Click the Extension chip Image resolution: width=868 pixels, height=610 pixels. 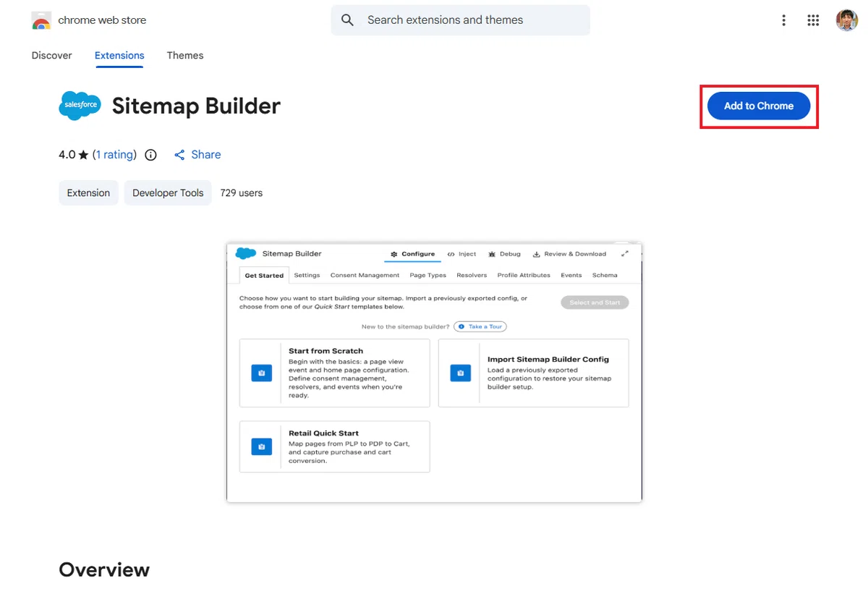pos(88,193)
